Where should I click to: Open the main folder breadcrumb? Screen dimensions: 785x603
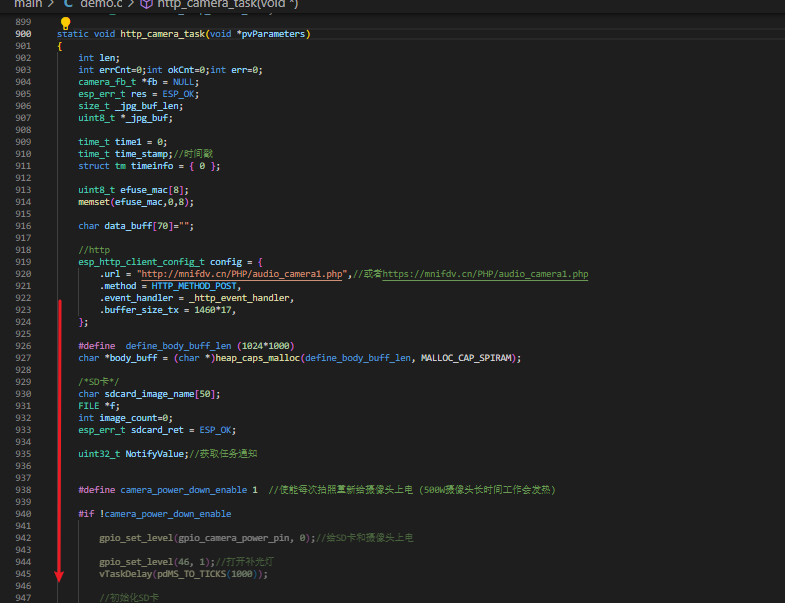[x=28, y=4]
